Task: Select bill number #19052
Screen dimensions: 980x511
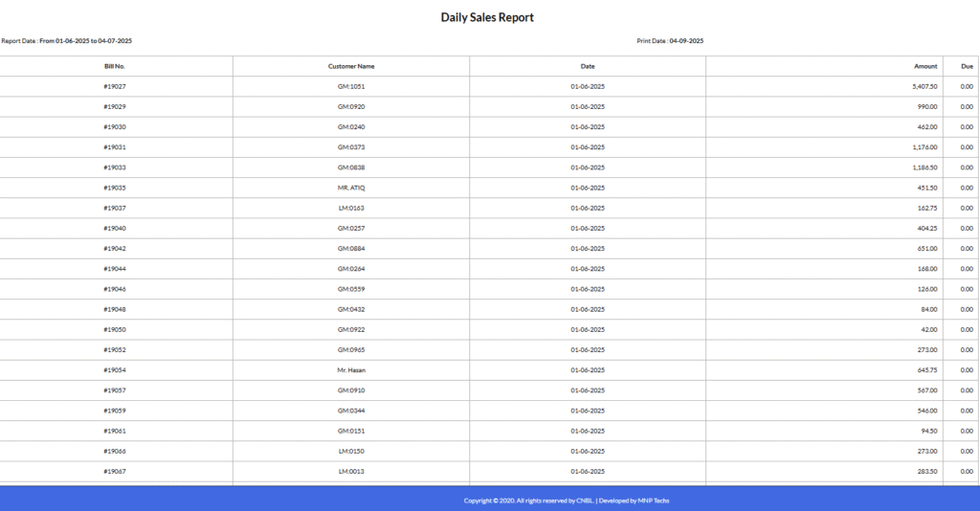Action: 115,350
